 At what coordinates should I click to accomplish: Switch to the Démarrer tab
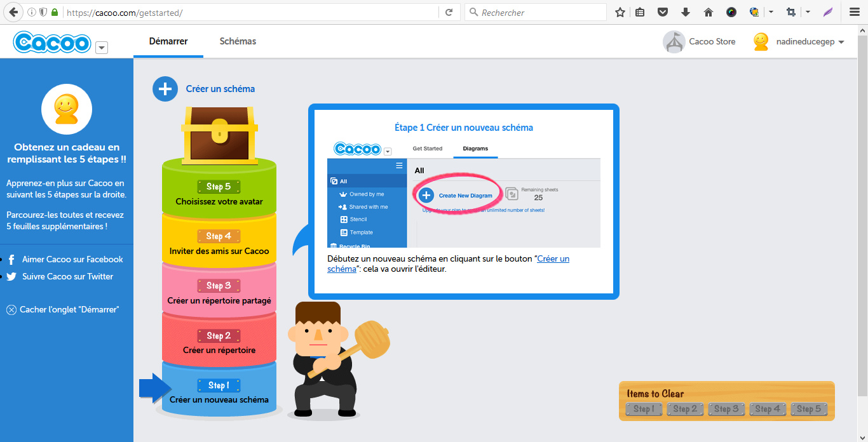point(168,41)
